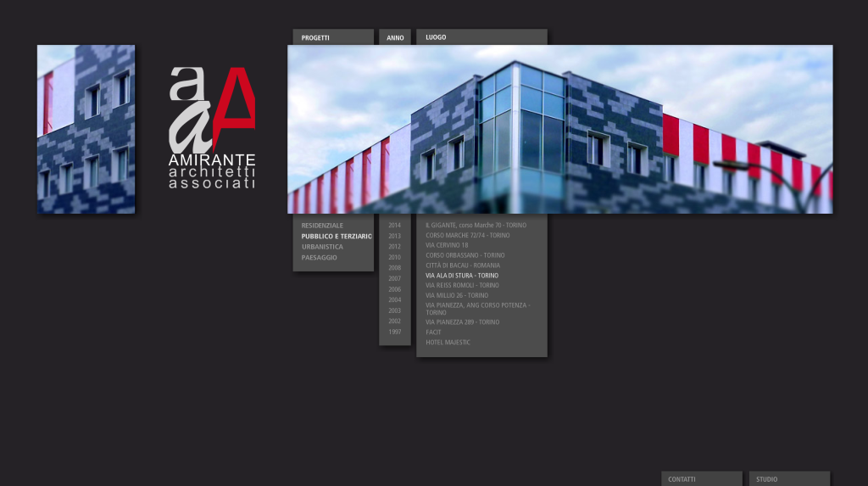Click the large building banner photo
868x486 pixels.
coord(559,129)
